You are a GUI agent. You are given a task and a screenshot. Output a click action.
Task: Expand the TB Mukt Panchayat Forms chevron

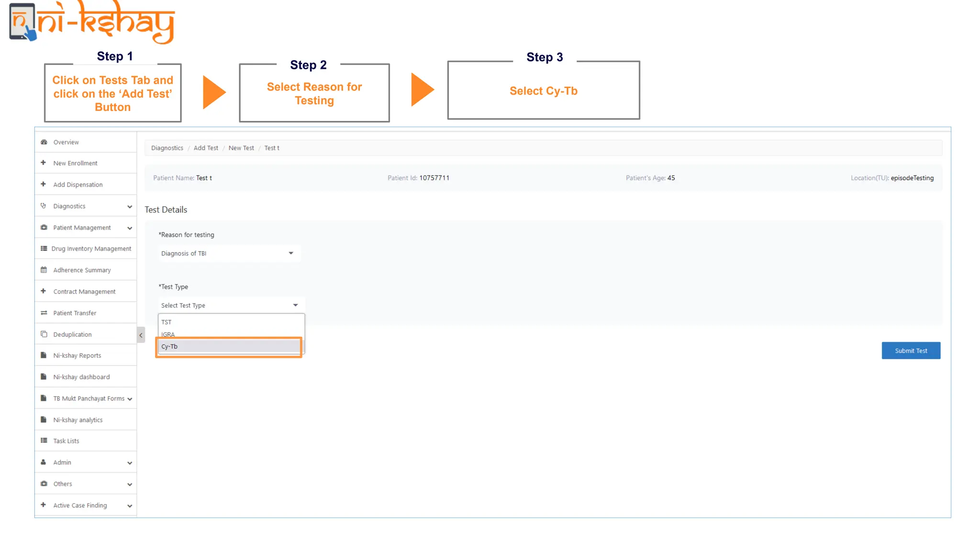pyautogui.click(x=130, y=399)
